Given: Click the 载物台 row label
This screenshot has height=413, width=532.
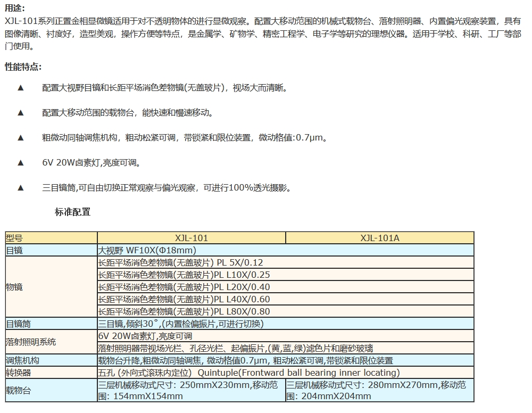Looking at the screenshot, I should (x=51, y=390).
